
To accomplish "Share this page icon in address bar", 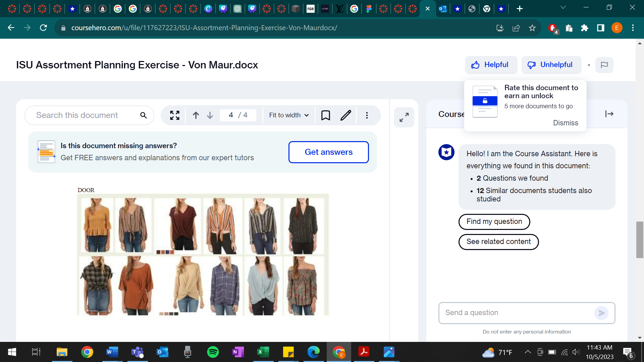I will (516, 28).
